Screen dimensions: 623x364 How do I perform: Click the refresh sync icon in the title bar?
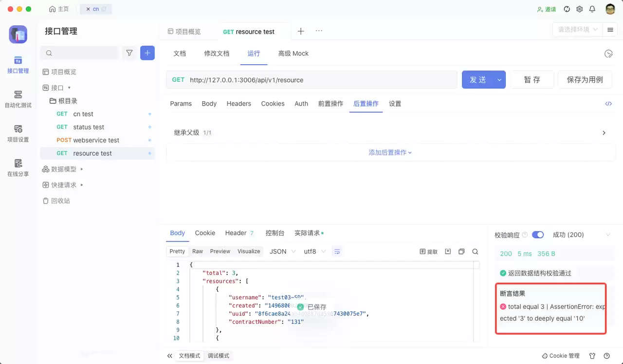click(x=567, y=9)
